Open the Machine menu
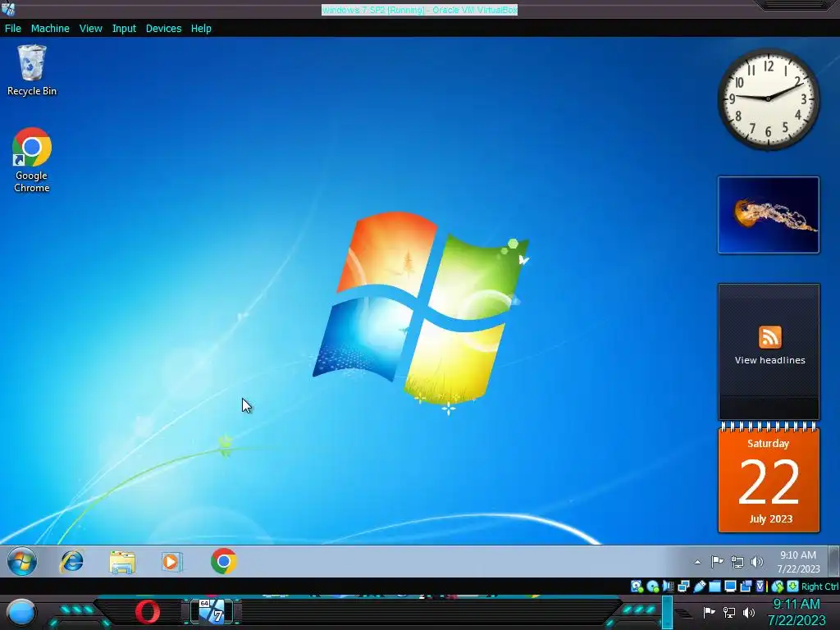840x630 pixels. pyautogui.click(x=50, y=29)
